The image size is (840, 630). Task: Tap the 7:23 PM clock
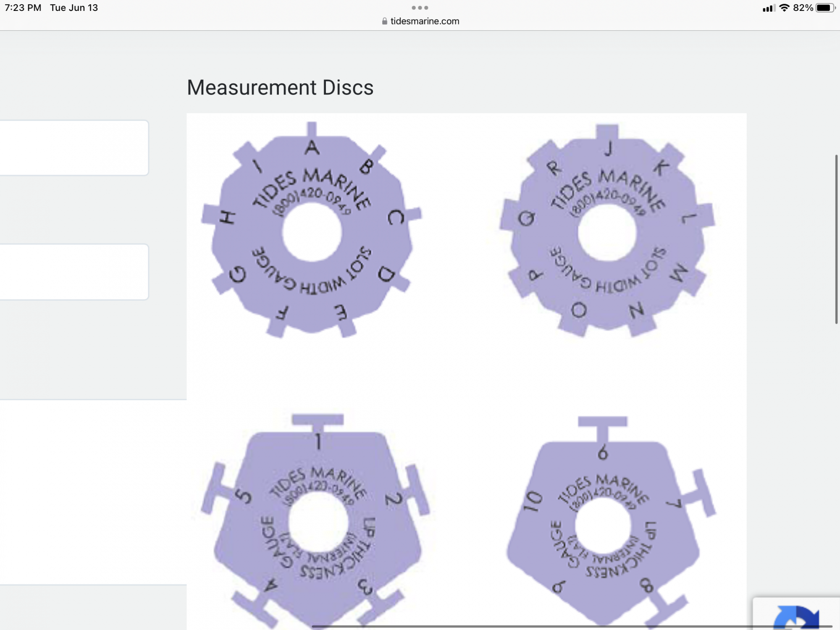[x=23, y=8]
